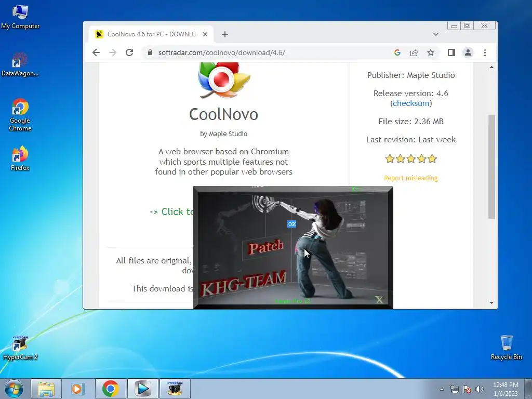The width and height of the screenshot is (532, 399).
Task: Open Action Center flag icon
Action: pyautogui.click(x=467, y=389)
